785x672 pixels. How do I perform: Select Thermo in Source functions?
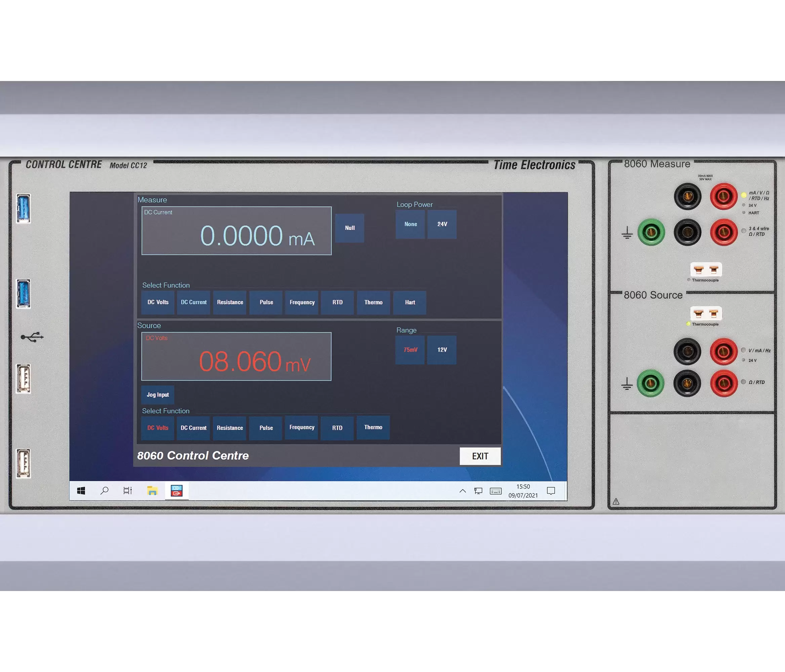(373, 427)
